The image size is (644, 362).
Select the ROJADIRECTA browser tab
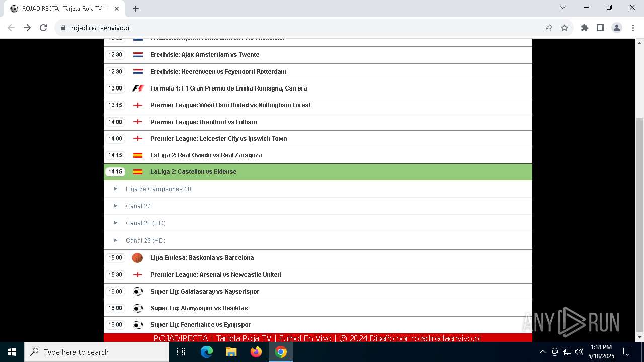(64, 9)
